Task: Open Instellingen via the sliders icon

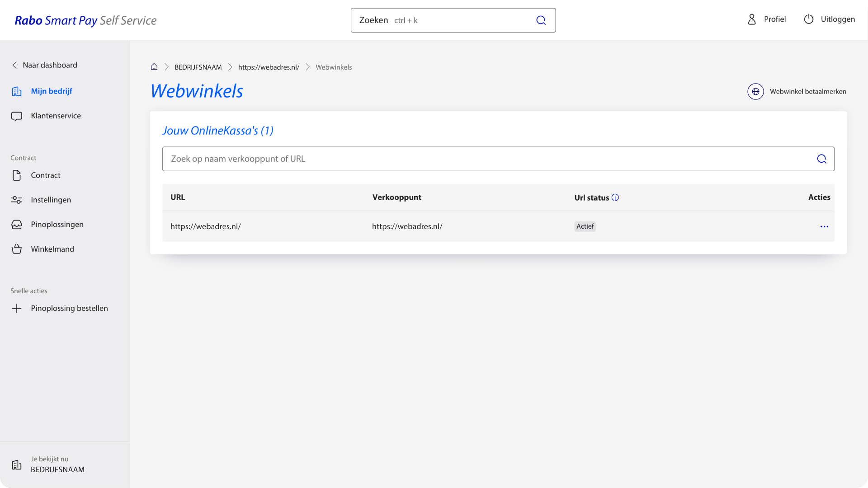Action: pyautogui.click(x=17, y=200)
